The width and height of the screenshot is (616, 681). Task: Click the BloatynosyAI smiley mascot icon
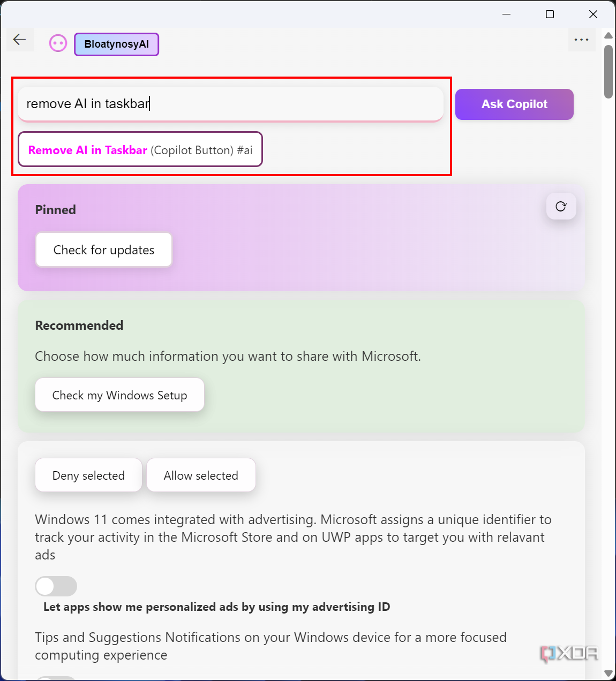point(58,43)
